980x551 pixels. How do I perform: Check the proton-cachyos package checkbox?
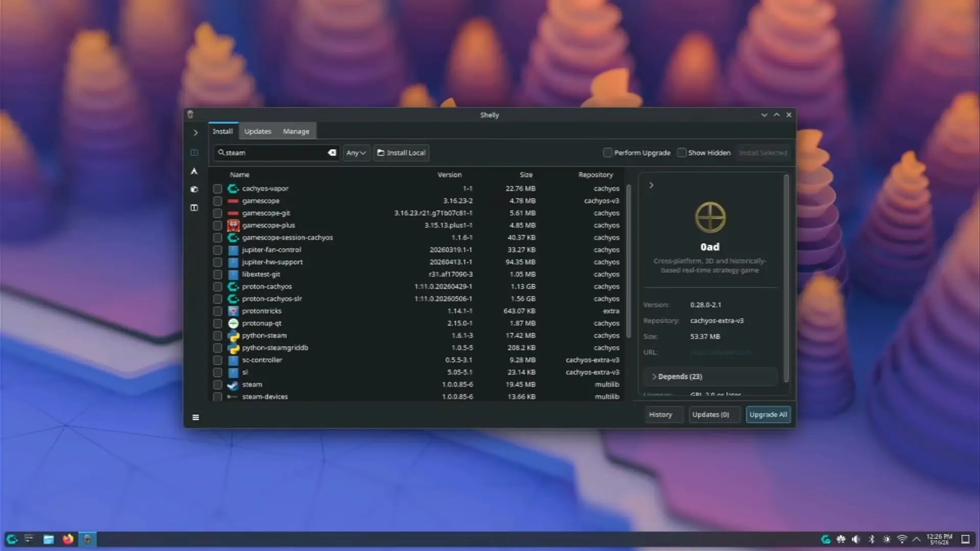coord(217,287)
